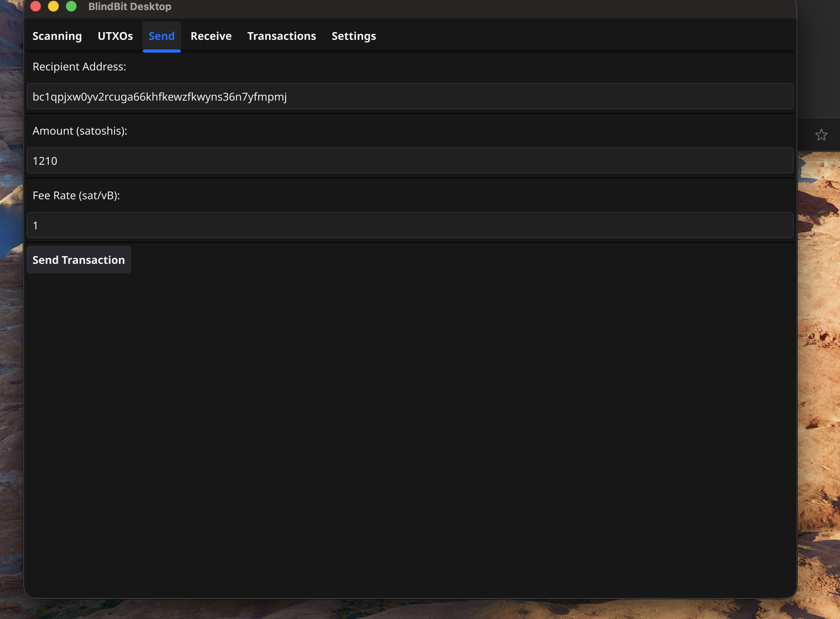Focus the Recipient Address input field
The image size is (840, 619).
pyautogui.click(x=410, y=96)
